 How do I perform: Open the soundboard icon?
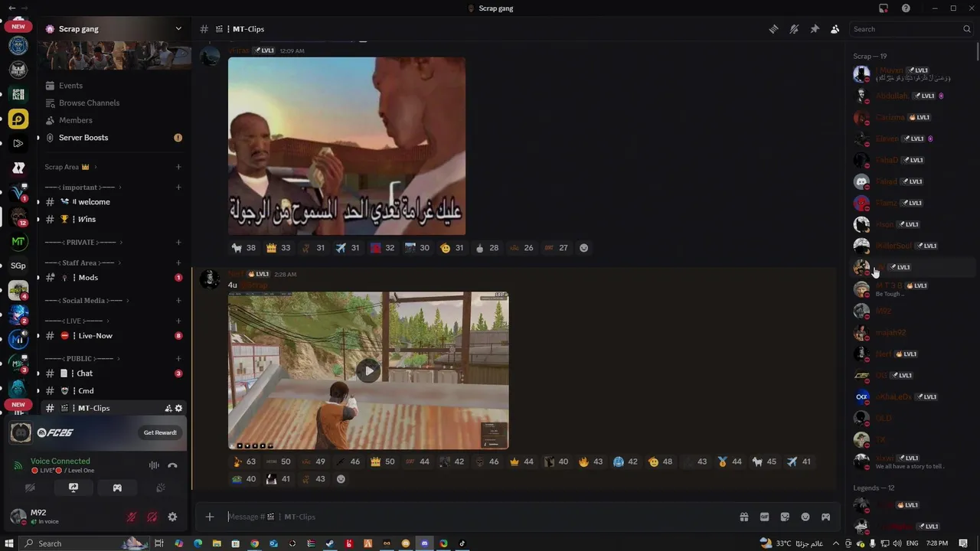pyautogui.click(x=161, y=487)
